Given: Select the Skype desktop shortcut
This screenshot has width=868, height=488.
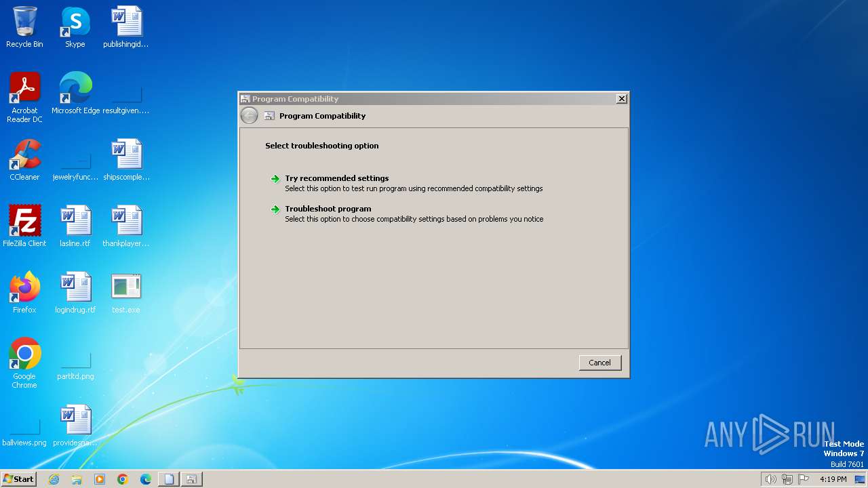Looking at the screenshot, I should tap(75, 28).
